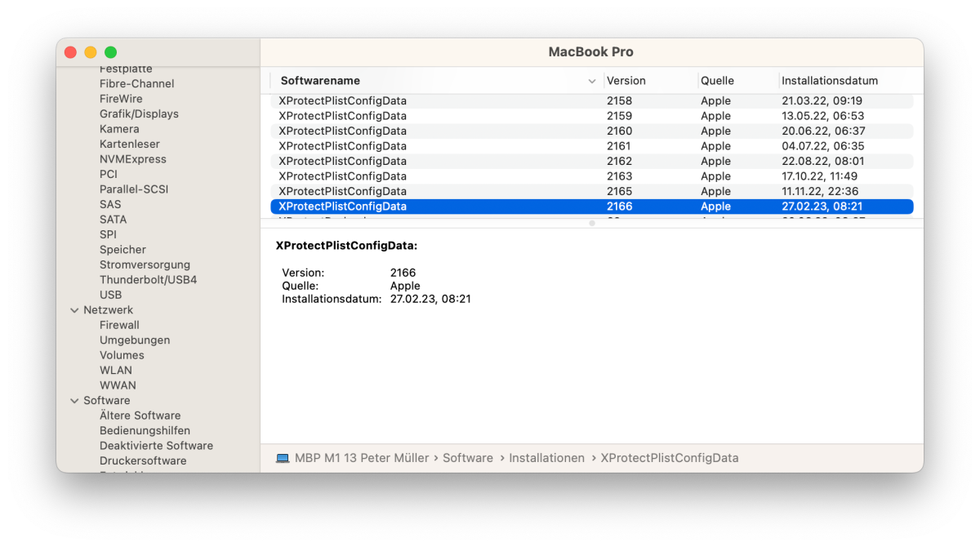Click MacBook Pro window title

591,51
